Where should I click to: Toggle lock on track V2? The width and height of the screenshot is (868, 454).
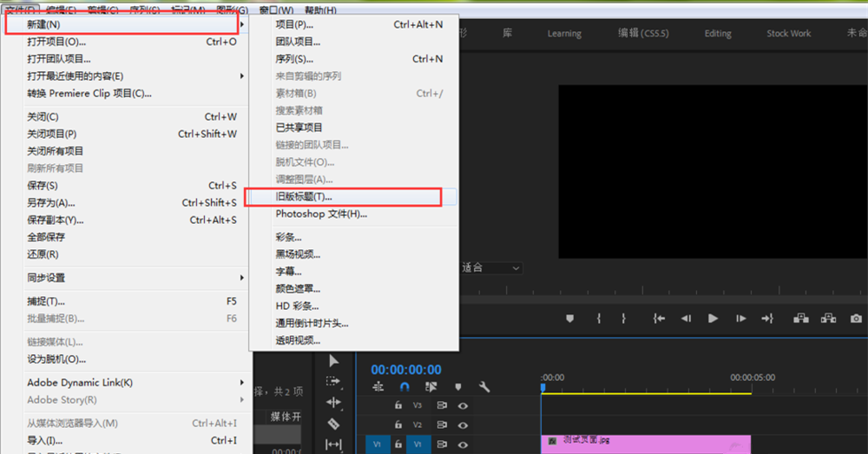[x=398, y=424]
